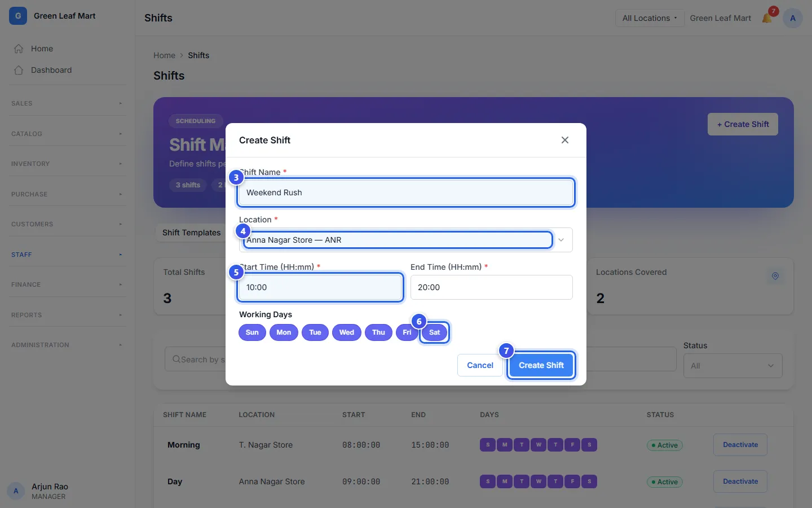The image size is (812, 508).
Task: Expand the Administration sidebar section
Action: [x=68, y=345]
